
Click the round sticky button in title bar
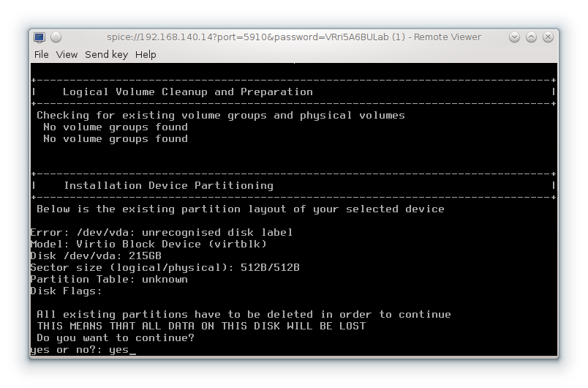56,37
